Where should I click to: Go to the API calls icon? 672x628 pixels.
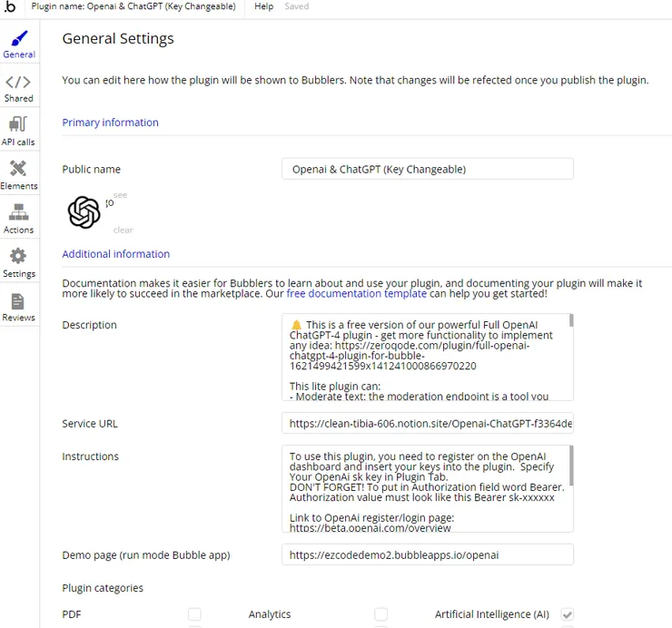[18, 125]
